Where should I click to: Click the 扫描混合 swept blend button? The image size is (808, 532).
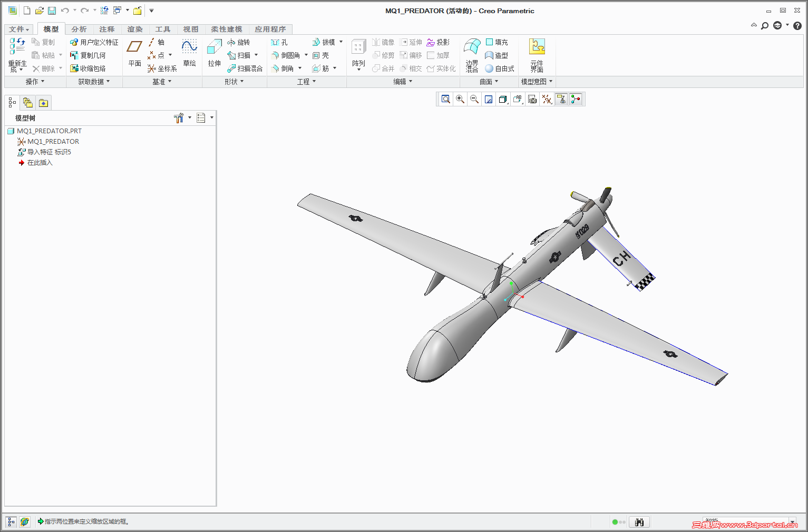coord(245,68)
